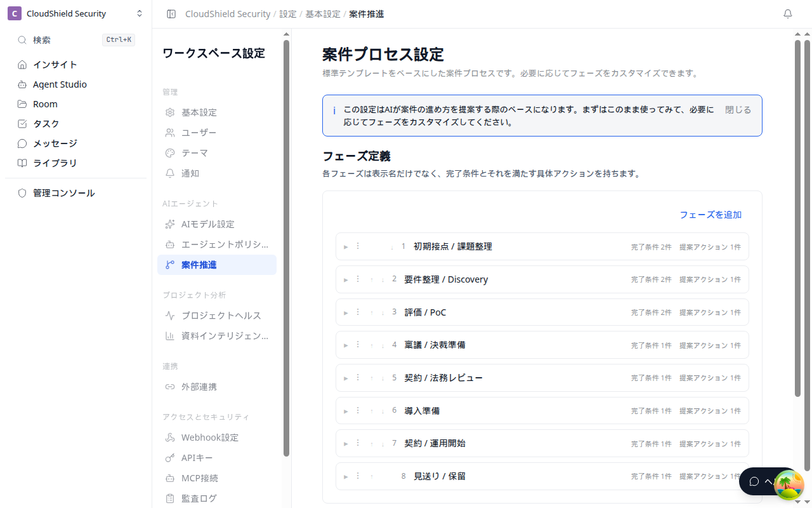Expand the 要件整理 / Discovery phase
812x508 pixels.
(346, 280)
